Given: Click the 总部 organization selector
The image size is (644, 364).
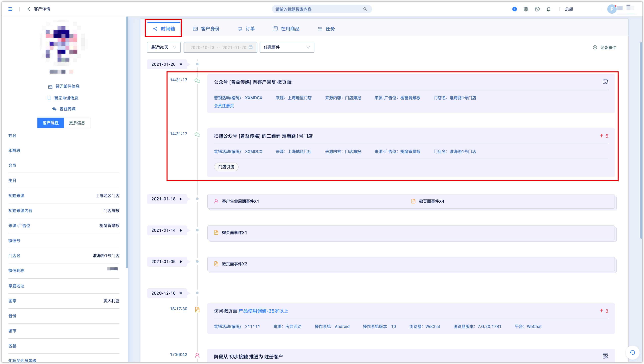Looking at the screenshot, I should click(x=569, y=9).
